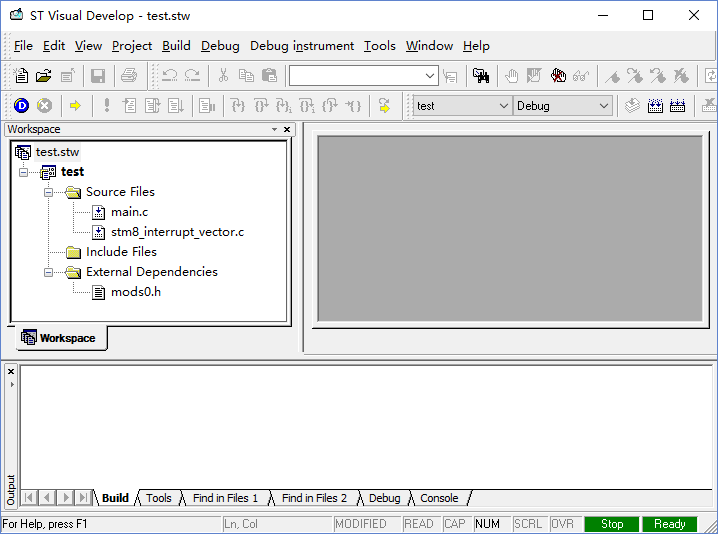Select main.c in the workspace tree
This screenshot has width=718, height=534.
(x=129, y=212)
